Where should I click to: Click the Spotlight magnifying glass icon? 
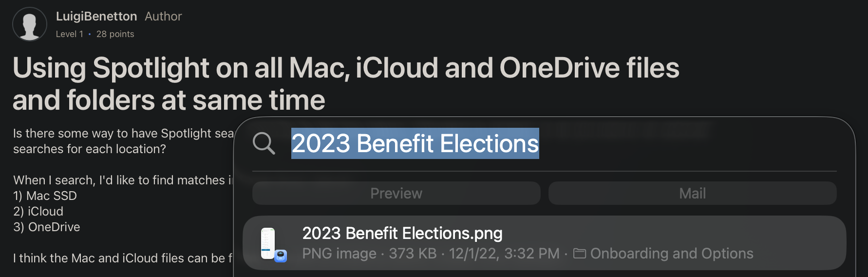point(264,143)
